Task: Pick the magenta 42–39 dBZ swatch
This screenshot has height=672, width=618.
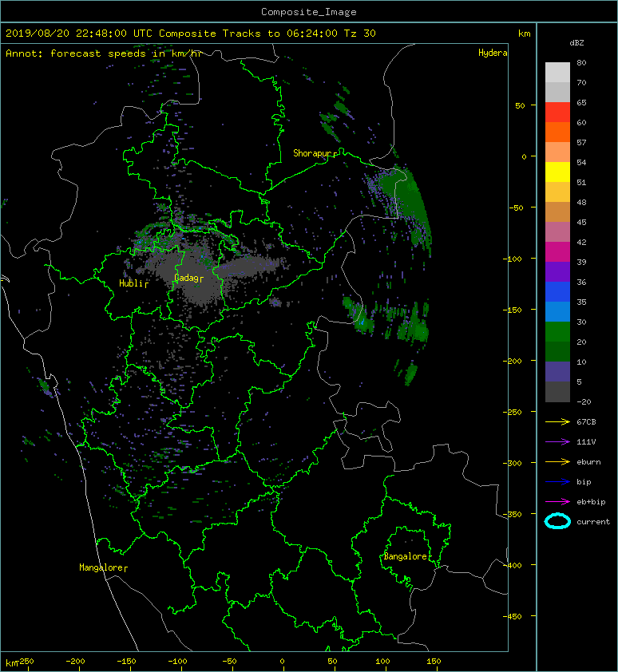Action: coord(557,251)
